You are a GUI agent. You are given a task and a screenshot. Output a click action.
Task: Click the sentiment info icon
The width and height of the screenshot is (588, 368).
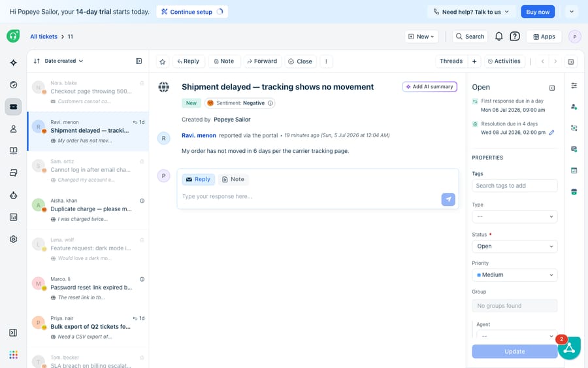click(x=270, y=103)
